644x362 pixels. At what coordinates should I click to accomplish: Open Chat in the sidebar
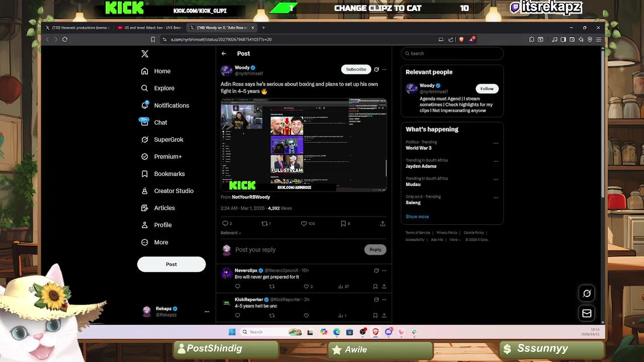tap(154, 122)
